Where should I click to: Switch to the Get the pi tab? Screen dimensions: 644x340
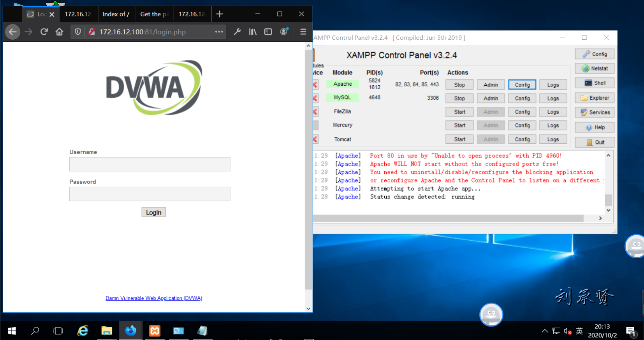(155, 14)
